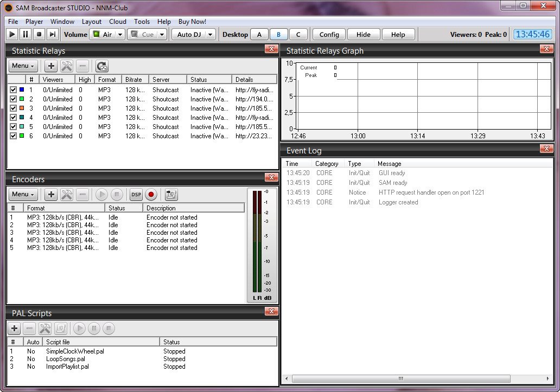560x392 pixels.
Task: Add a new PAL script
Action: coord(14,329)
